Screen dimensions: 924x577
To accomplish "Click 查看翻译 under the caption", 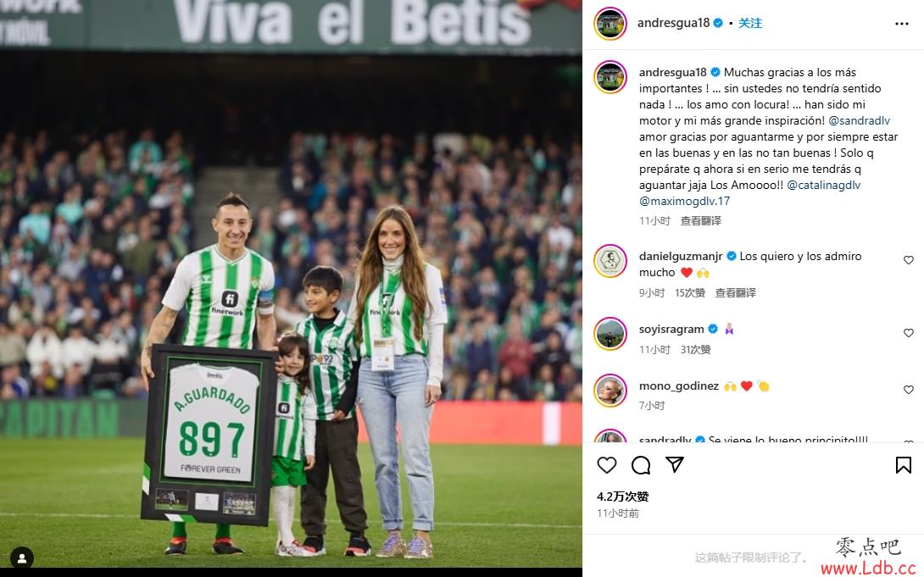I will click(x=701, y=221).
